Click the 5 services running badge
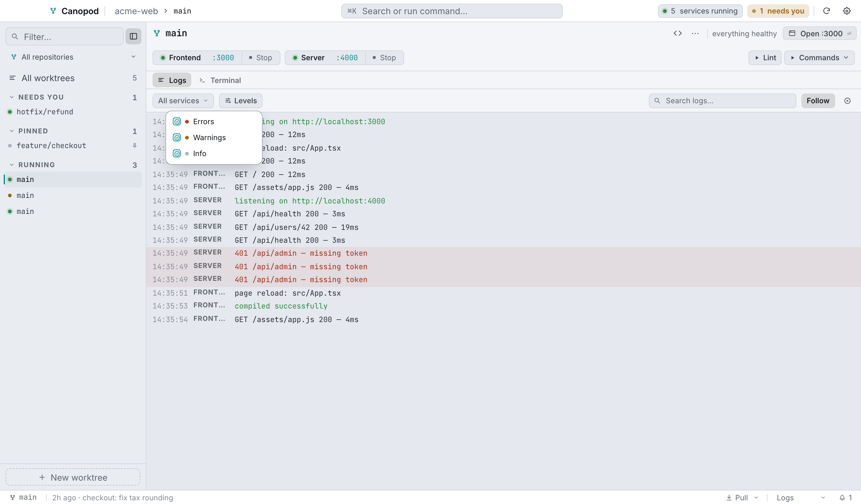 [700, 11]
